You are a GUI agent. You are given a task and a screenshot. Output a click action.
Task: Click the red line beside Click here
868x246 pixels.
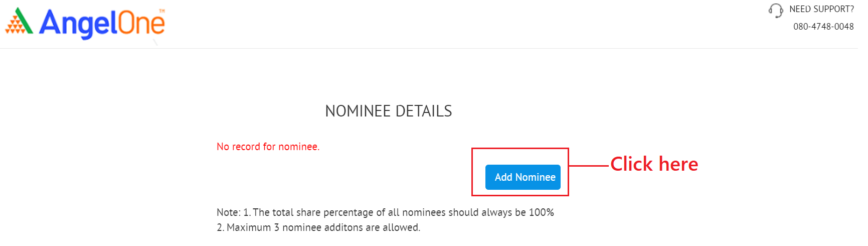589,165
